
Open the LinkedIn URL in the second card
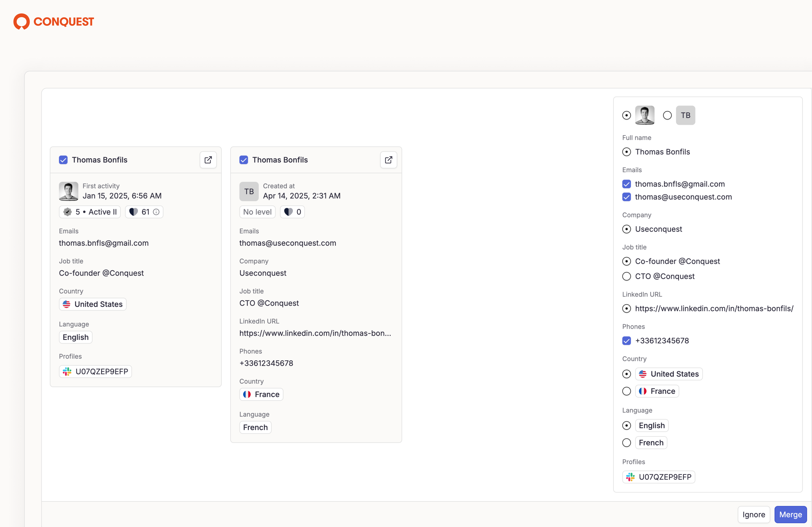[x=315, y=333]
